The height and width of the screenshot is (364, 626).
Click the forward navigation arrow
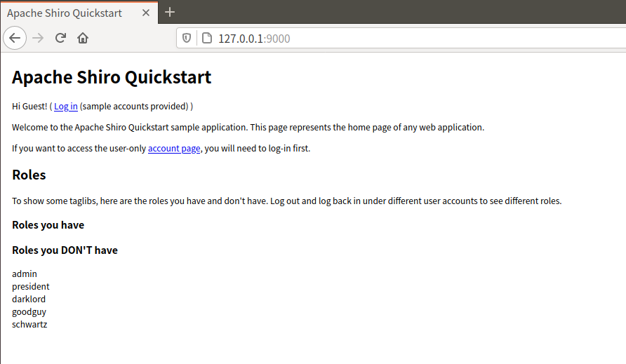[38, 38]
